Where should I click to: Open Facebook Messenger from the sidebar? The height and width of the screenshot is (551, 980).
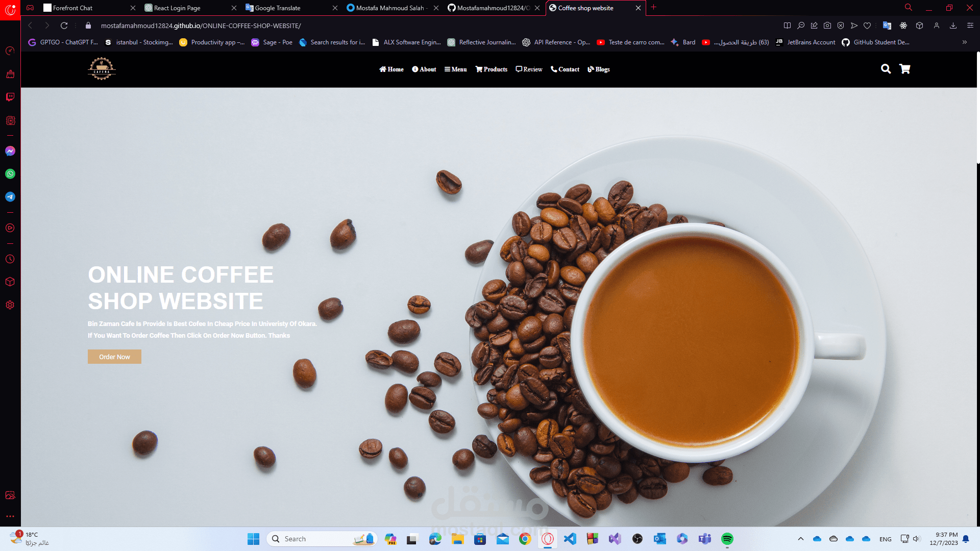10,151
